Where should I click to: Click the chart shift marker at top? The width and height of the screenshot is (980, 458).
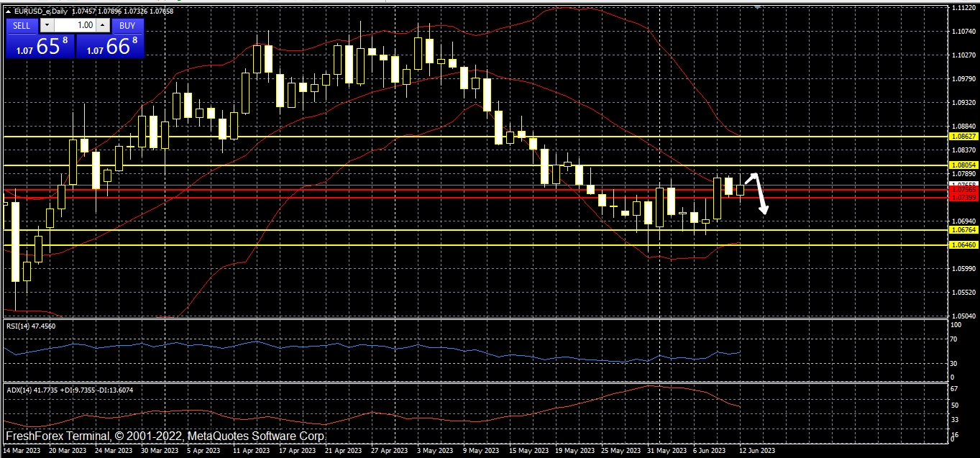tap(756, 6)
